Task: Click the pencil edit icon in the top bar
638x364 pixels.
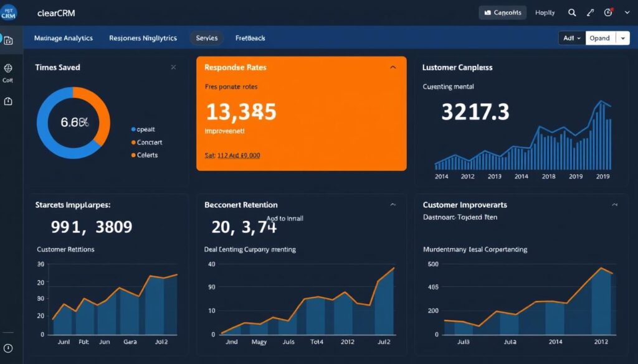Action: 590,12
